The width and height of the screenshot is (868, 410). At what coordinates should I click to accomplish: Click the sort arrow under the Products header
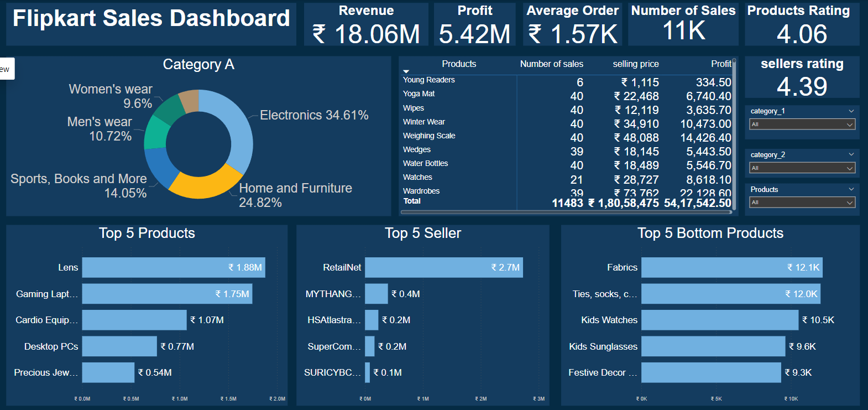coord(406,71)
